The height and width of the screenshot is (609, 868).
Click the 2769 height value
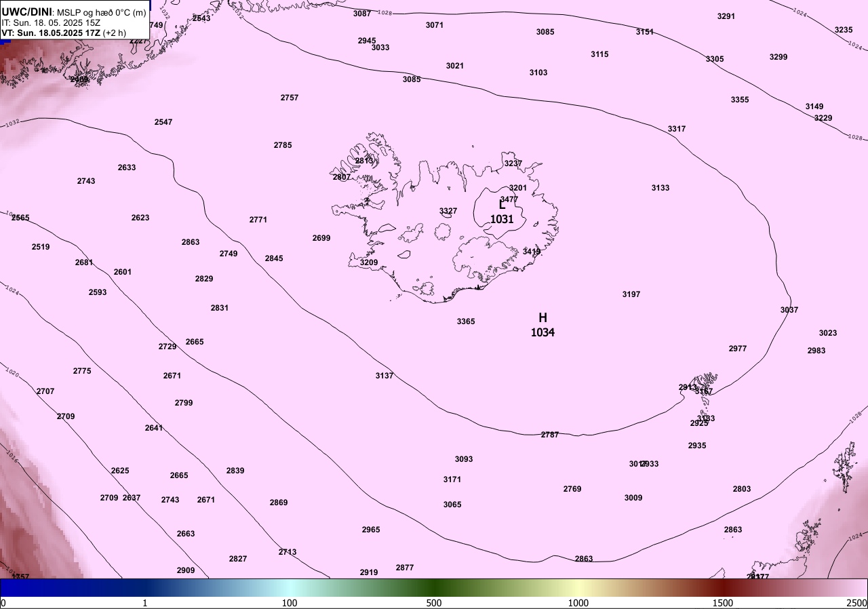pyautogui.click(x=572, y=489)
